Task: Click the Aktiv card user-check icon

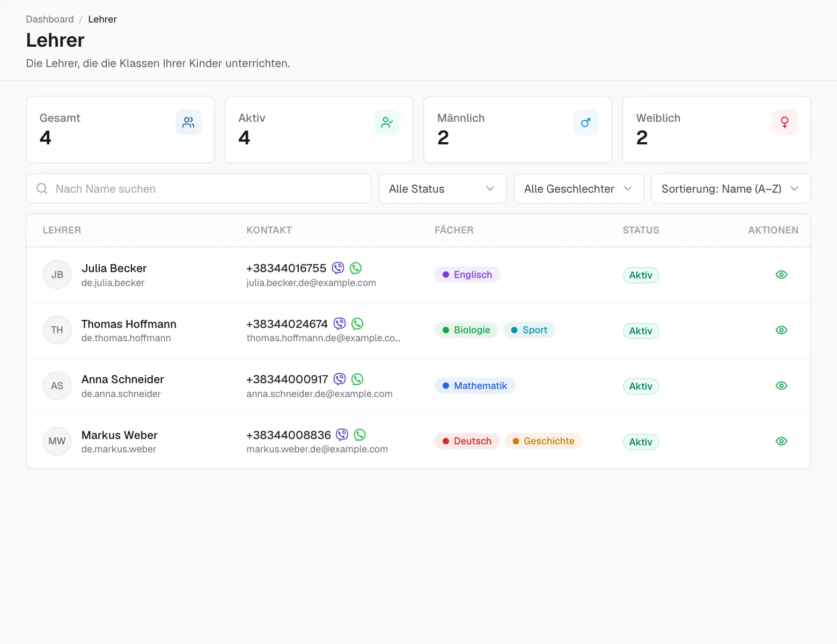Action: [387, 123]
